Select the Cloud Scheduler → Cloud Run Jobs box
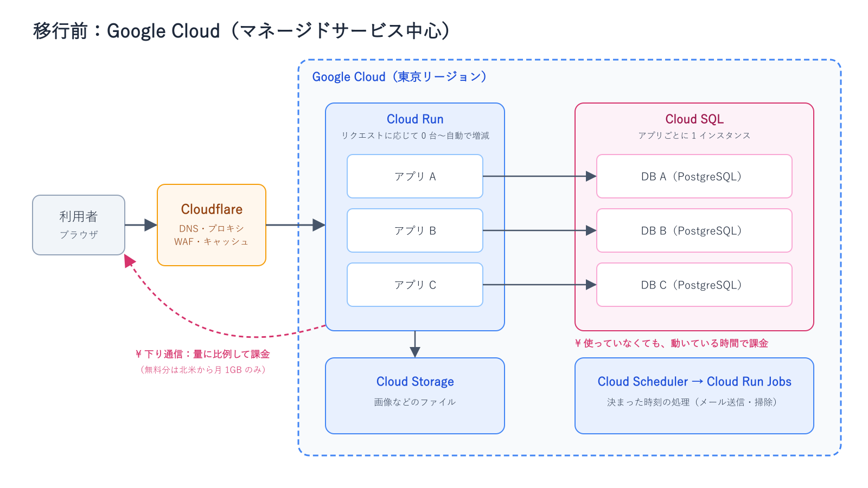This screenshot has width=868, height=488. 694,396
